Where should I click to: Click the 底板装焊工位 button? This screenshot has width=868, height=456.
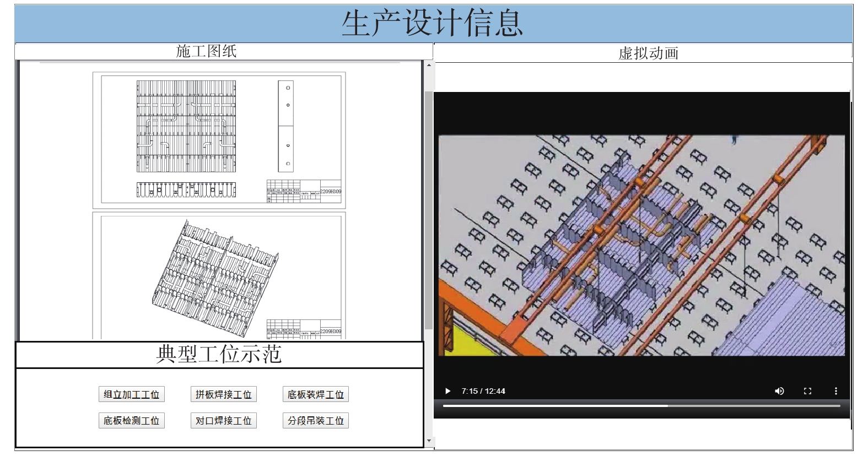coord(315,394)
